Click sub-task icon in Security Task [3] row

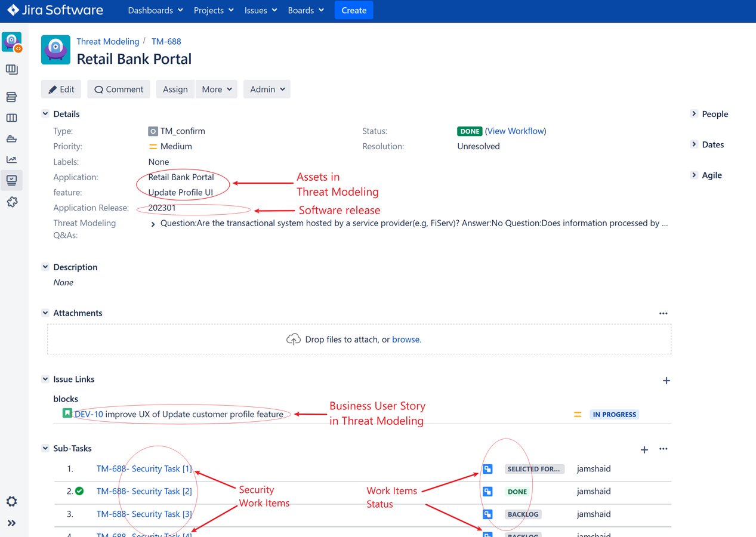click(x=487, y=514)
